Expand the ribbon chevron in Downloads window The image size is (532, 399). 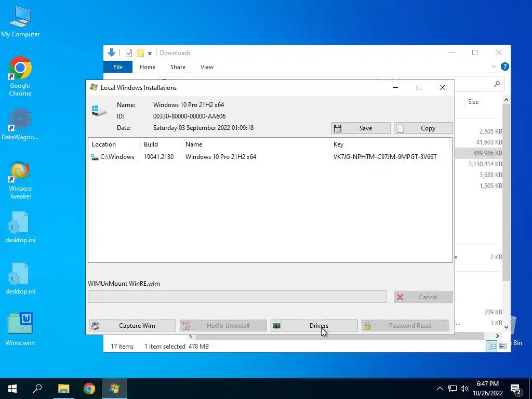tap(494, 67)
